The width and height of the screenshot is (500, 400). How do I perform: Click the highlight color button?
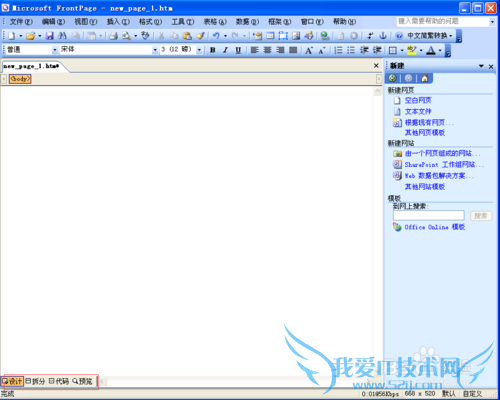(x=412, y=50)
